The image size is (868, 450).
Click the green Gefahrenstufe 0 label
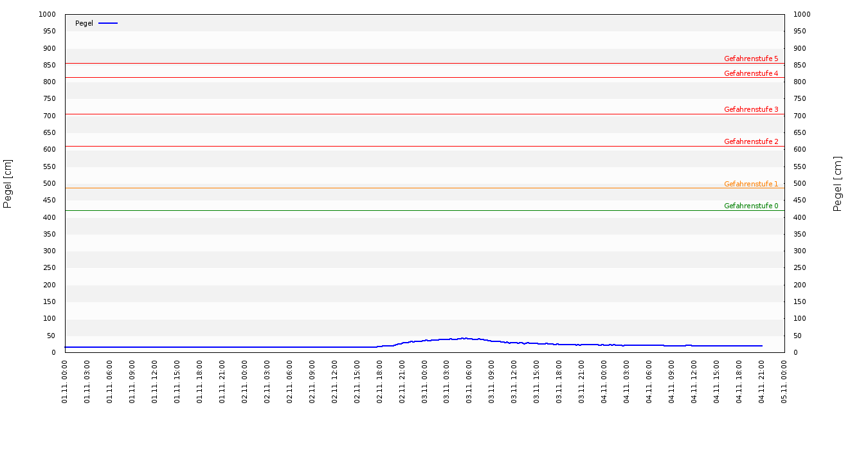coord(750,206)
